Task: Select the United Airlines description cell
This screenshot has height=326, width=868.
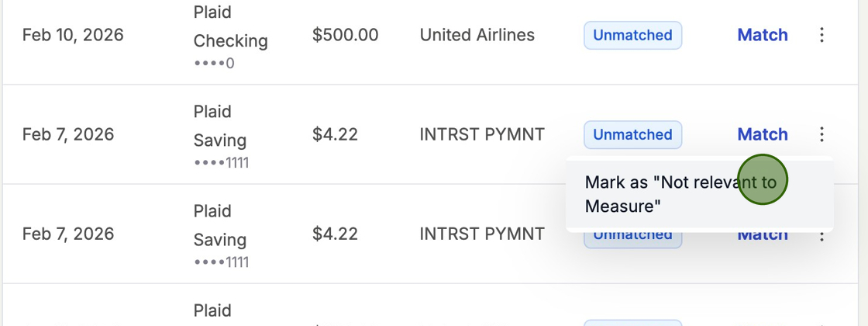Action: click(477, 35)
